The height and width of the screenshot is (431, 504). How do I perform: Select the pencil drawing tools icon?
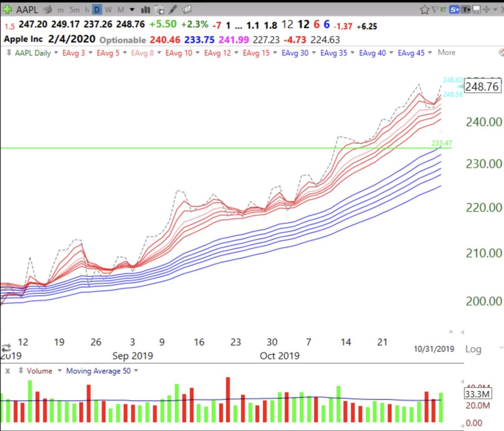tap(173, 10)
